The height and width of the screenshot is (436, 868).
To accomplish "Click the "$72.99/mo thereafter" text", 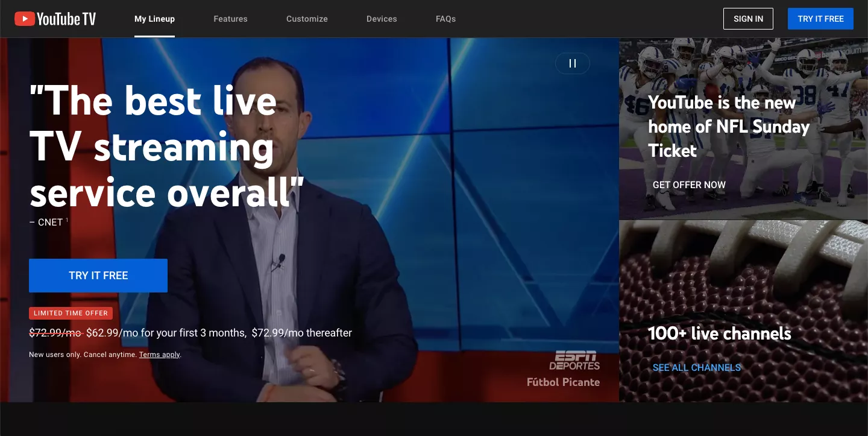I will click(301, 333).
